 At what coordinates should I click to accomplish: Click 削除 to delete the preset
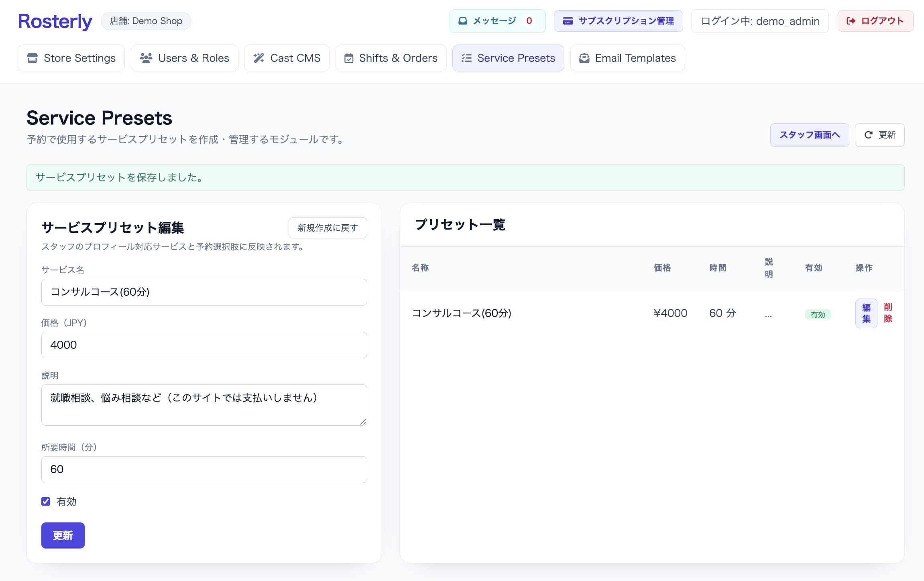click(888, 313)
